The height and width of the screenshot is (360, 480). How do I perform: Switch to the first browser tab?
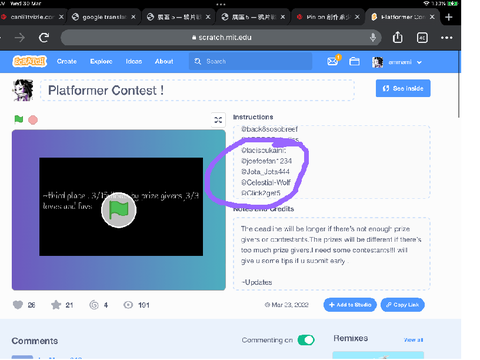[x=32, y=17]
